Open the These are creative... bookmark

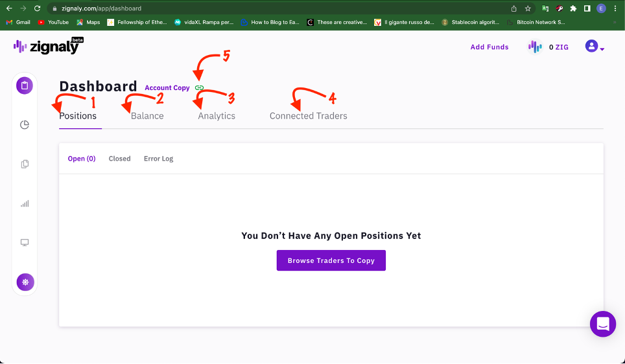click(x=337, y=22)
